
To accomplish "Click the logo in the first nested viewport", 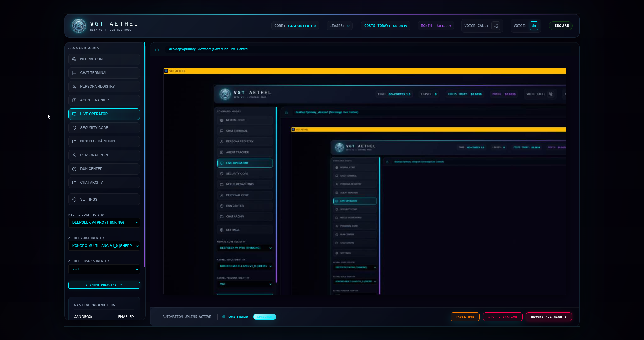I will click(x=225, y=94).
